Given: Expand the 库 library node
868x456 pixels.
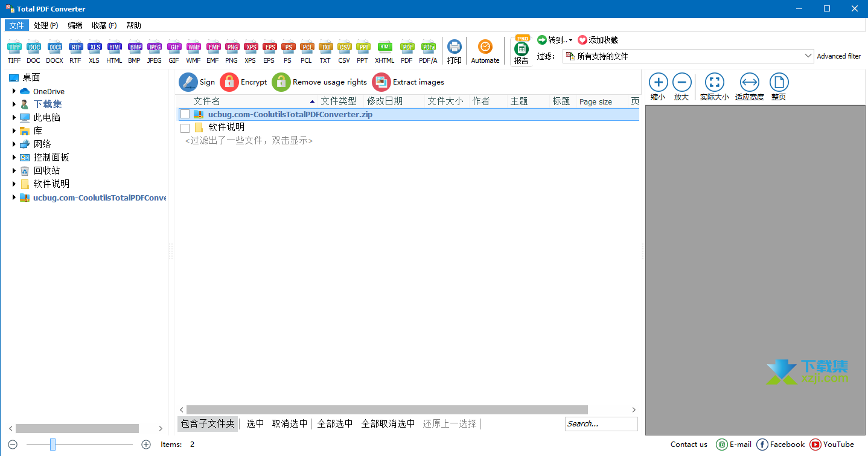Looking at the screenshot, I should coord(14,130).
